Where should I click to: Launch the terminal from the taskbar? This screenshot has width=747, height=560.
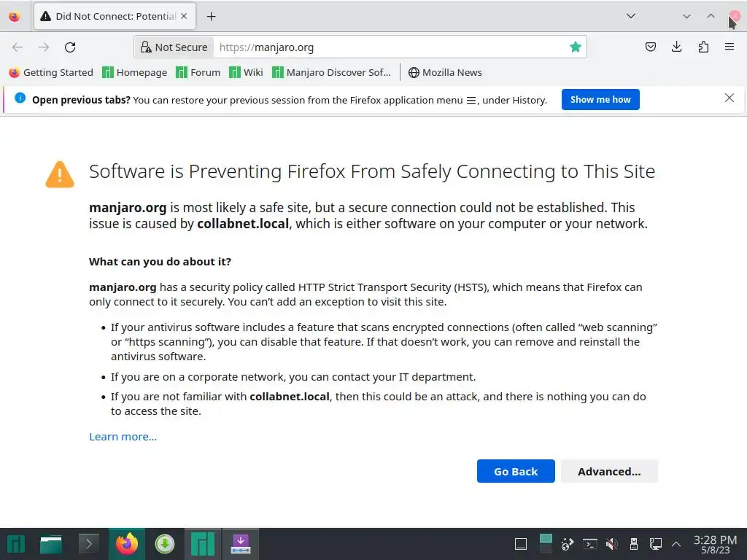88,544
